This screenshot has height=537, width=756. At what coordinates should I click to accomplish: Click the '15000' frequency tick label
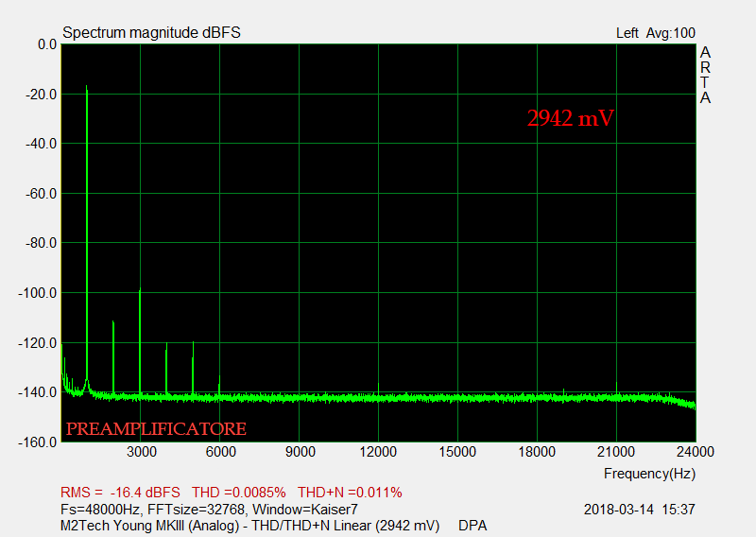click(457, 452)
